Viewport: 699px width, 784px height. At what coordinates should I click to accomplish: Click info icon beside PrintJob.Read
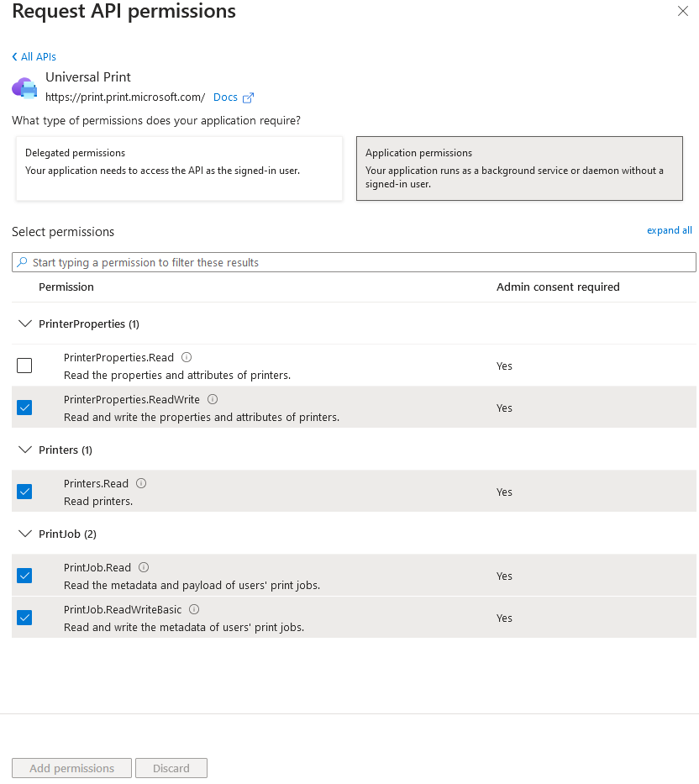tap(144, 567)
